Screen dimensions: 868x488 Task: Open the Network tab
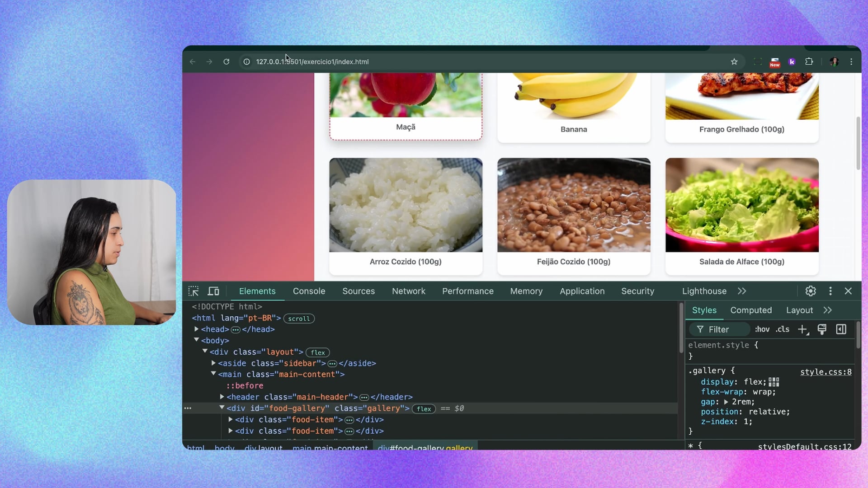coord(408,291)
